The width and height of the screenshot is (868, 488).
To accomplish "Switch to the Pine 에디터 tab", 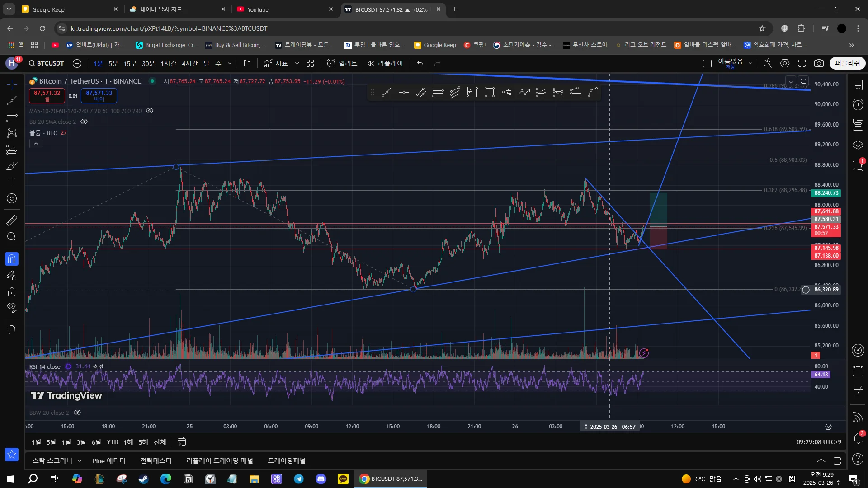I will point(108,461).
